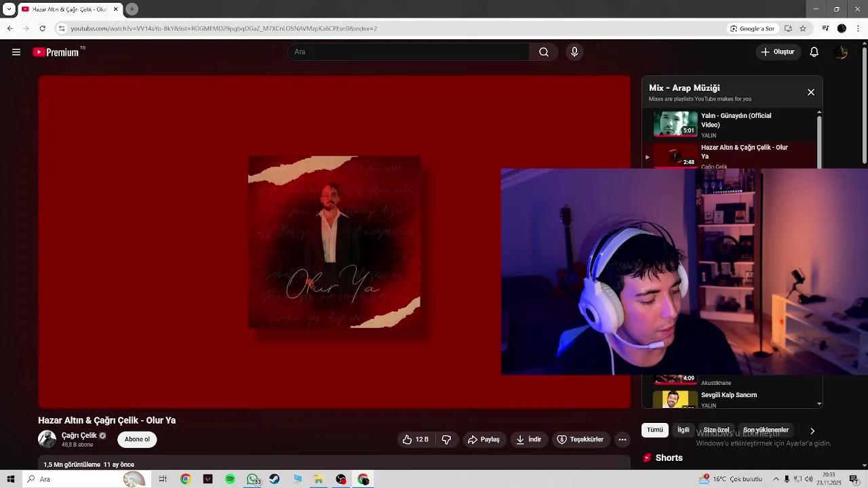Open WhatsApp from taskbar
868x488 pixels.
253,479
